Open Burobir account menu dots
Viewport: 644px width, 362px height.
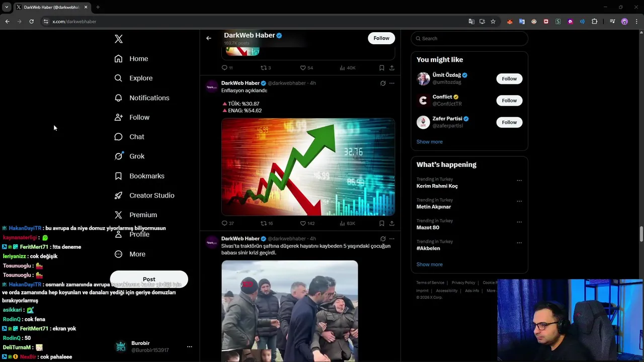pos(190,347)
